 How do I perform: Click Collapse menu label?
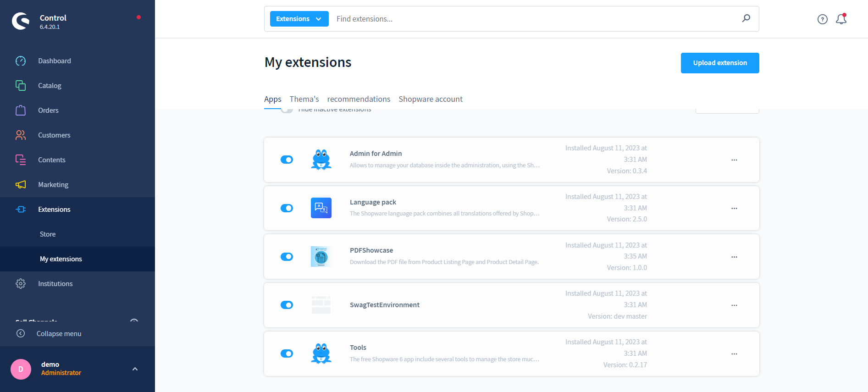tap(59, 334)
